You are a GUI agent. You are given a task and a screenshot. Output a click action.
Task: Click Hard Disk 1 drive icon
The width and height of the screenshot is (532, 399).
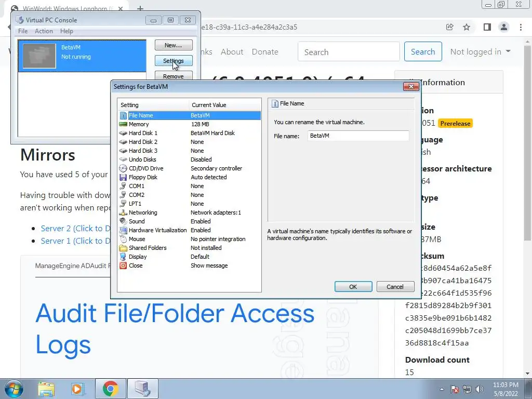coord(123,133)
